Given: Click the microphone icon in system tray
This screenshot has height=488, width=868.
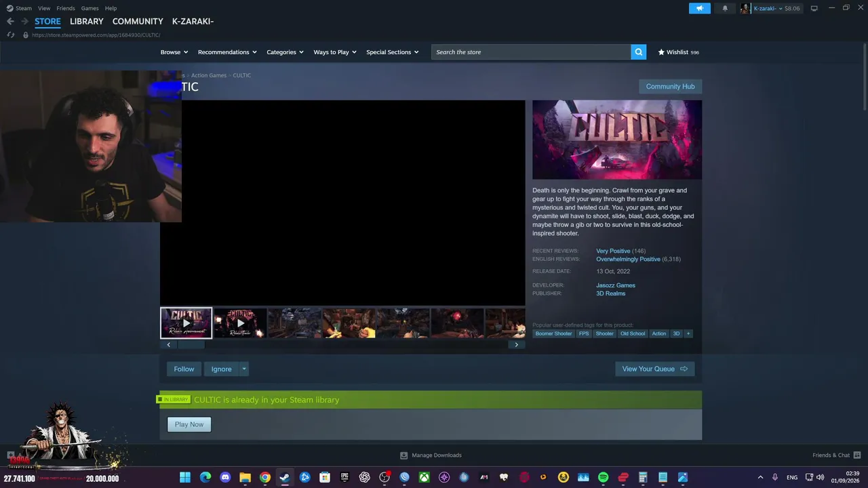Looking at the screenshot, I should [x=775, y=477].
